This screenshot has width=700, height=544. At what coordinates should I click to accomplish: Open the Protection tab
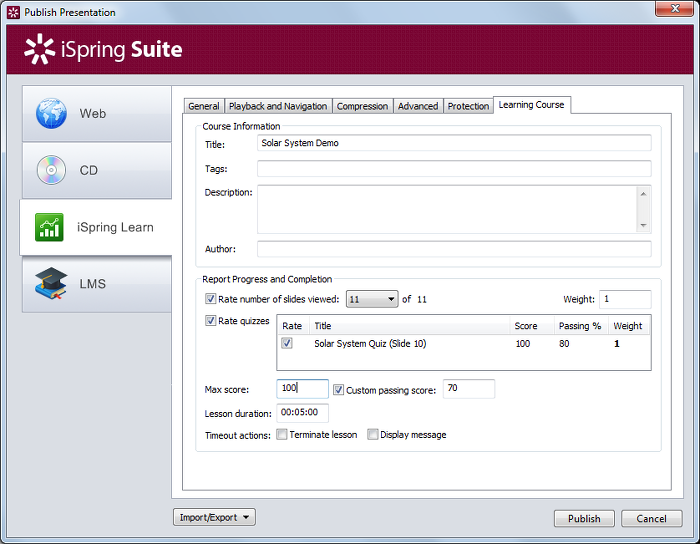[x=468, y=106]
